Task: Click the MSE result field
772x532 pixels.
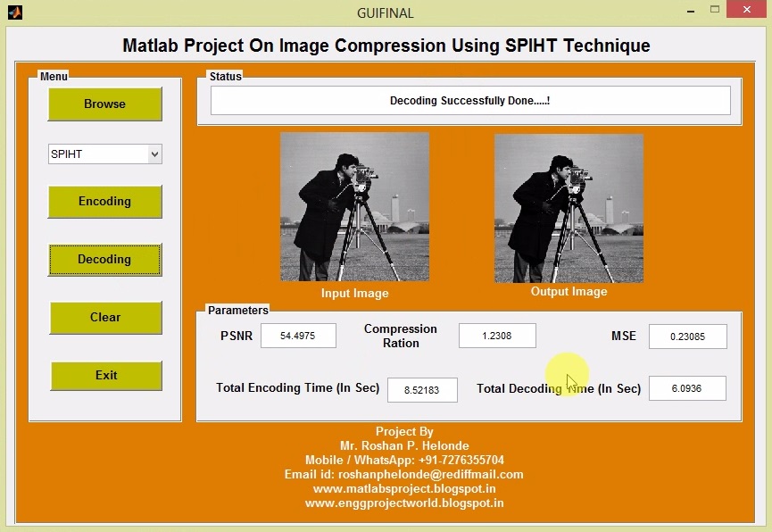Action: [x=687, y=336]
